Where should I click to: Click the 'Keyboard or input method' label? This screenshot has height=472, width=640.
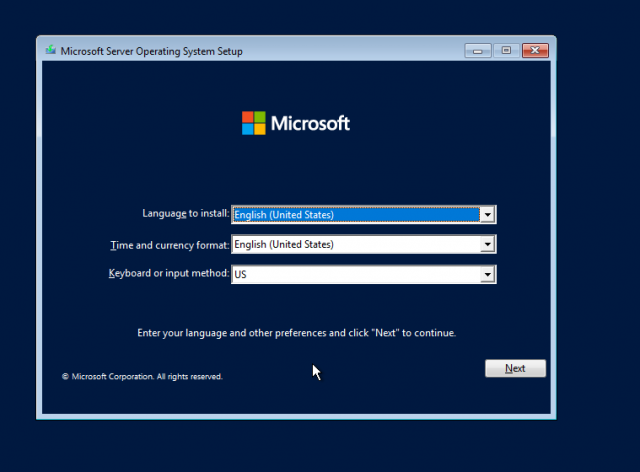(169, 274)
